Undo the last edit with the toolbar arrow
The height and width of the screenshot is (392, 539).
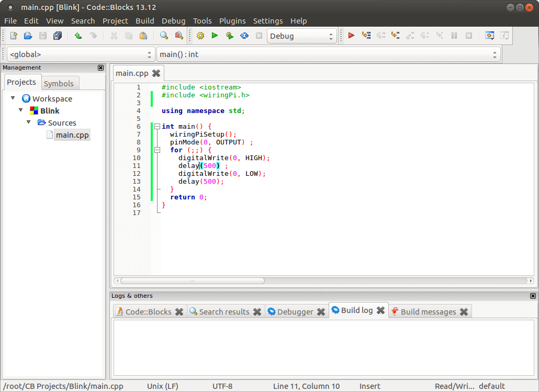[x=78, y=36]
